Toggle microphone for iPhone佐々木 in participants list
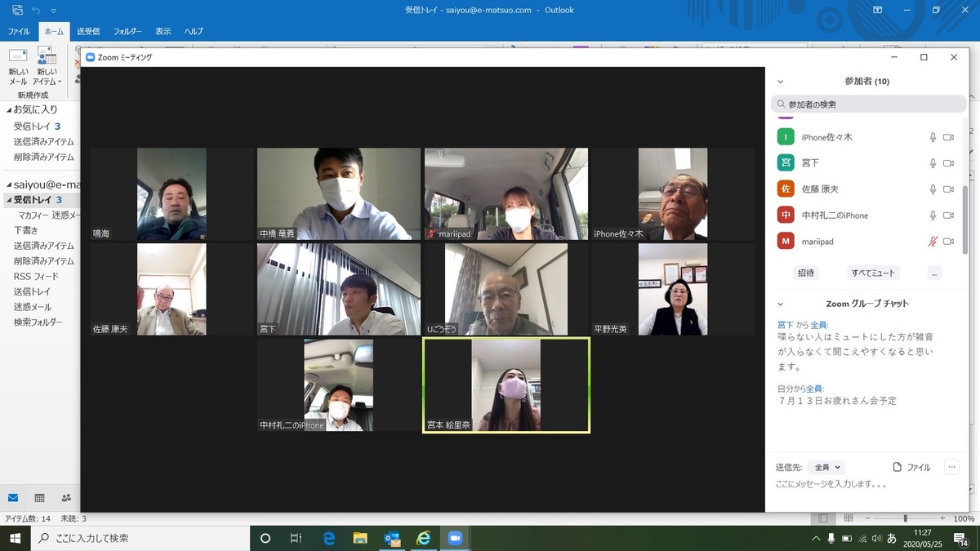 pyautogui.click(x=933, y=137)
